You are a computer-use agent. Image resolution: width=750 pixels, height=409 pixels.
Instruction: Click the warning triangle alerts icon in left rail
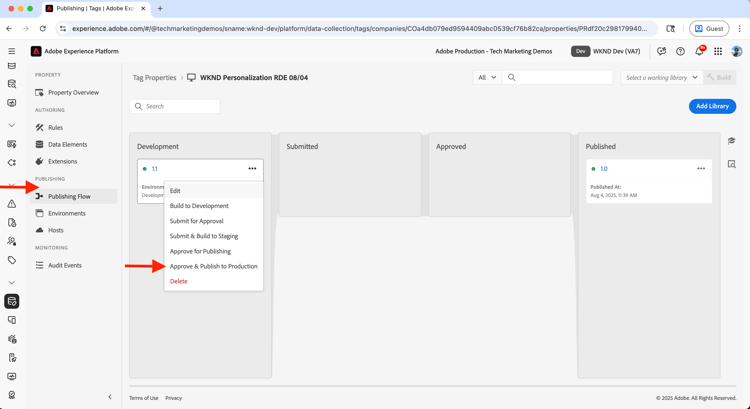point(12,204)
